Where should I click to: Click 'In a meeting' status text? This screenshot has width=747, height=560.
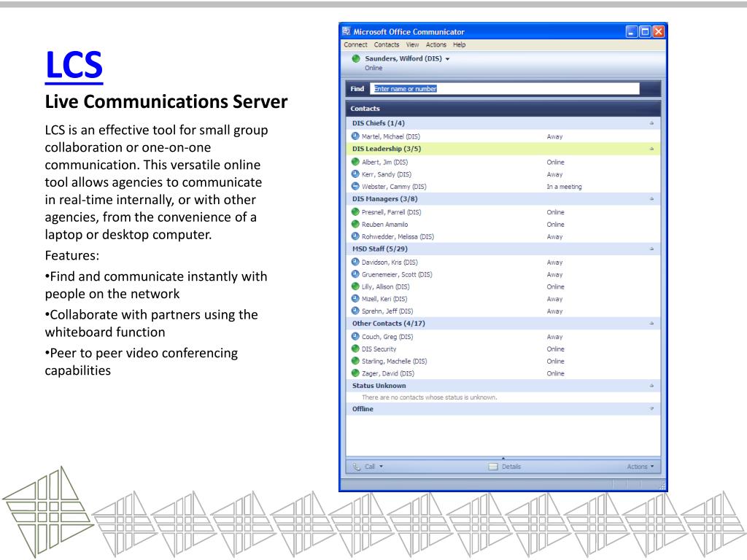[x=564, y=187]
